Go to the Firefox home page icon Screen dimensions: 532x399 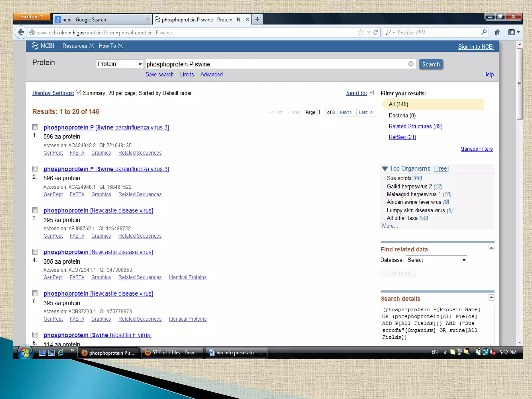pyautogui.click(x=497, y=32)
